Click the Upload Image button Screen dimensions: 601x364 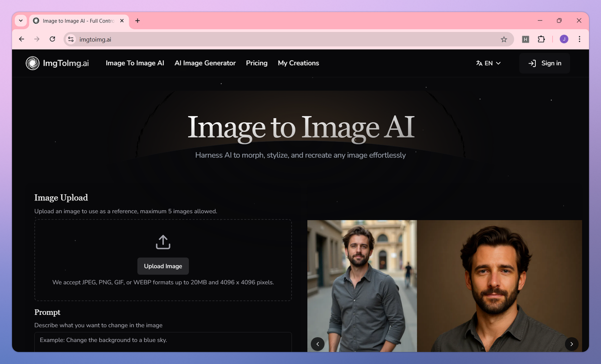click(163, 266)
